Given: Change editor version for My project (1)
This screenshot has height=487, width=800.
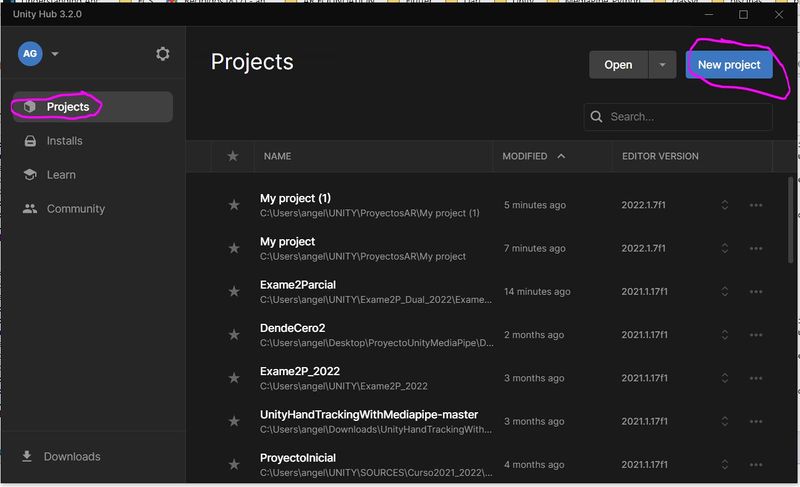Looking at the screenshot, I should click(x=724, y=205).
